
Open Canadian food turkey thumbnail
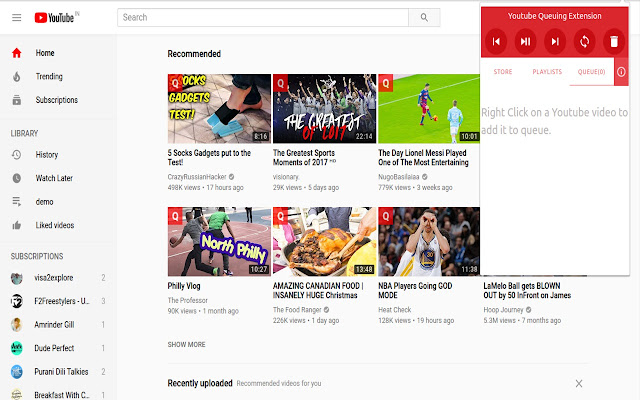click(x=324, y=242)
